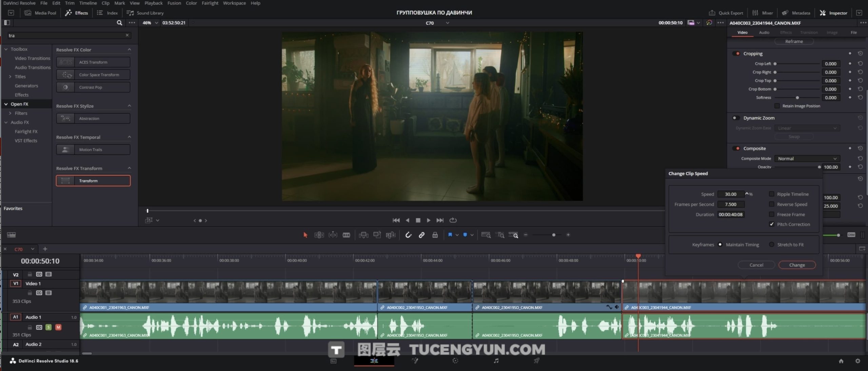Expand the Titles tree item
Image resolution: width=868 pixels, height=371 pixels.
(10, 77)
